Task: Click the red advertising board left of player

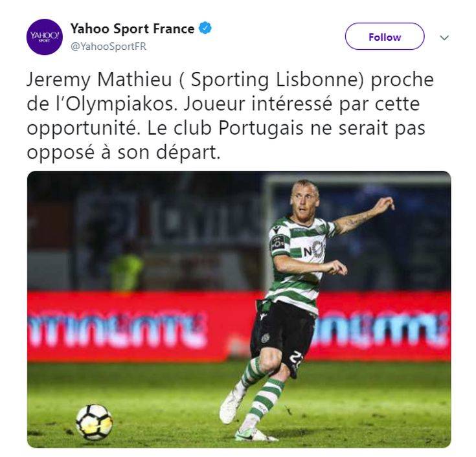Action: click(x=140, y=326)
